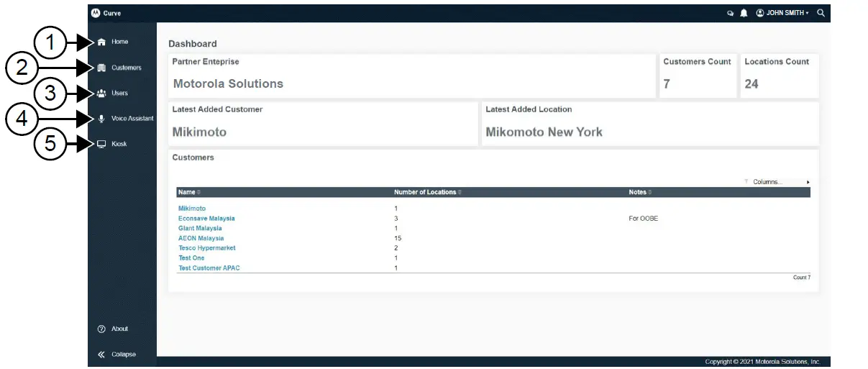Click the copyright Motorola Solutions footer

pyautogui.click(x=762, y=362)
